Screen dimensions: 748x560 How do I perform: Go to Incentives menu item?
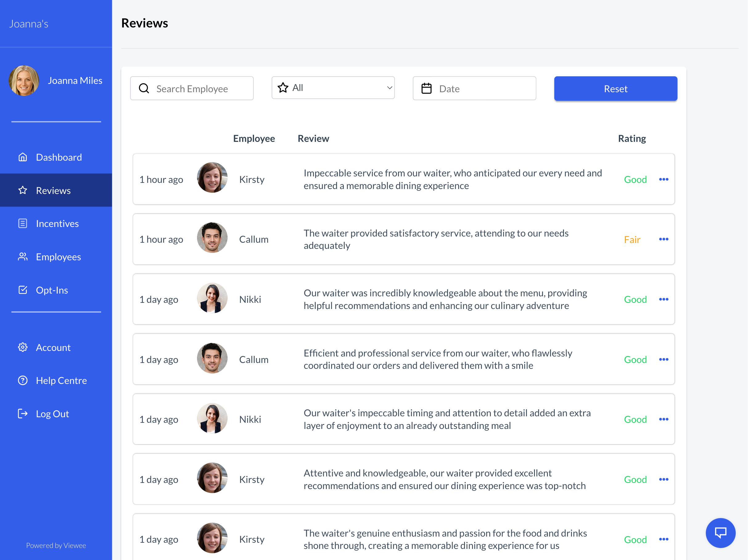(x=57, y=224)
